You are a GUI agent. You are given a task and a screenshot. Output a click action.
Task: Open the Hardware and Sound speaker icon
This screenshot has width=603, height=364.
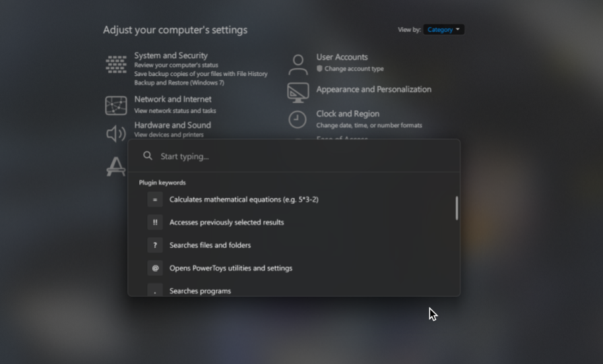(115, 134)
